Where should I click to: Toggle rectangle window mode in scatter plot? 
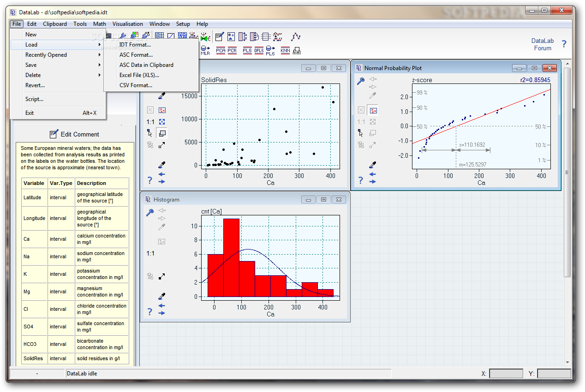point(162,133)
